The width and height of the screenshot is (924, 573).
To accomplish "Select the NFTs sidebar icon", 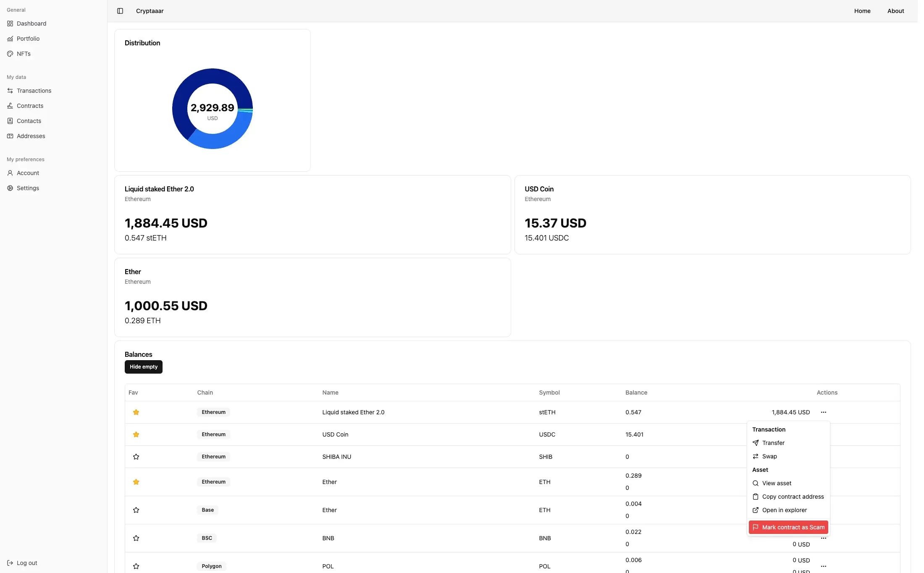I will click(x=10, y=54).
